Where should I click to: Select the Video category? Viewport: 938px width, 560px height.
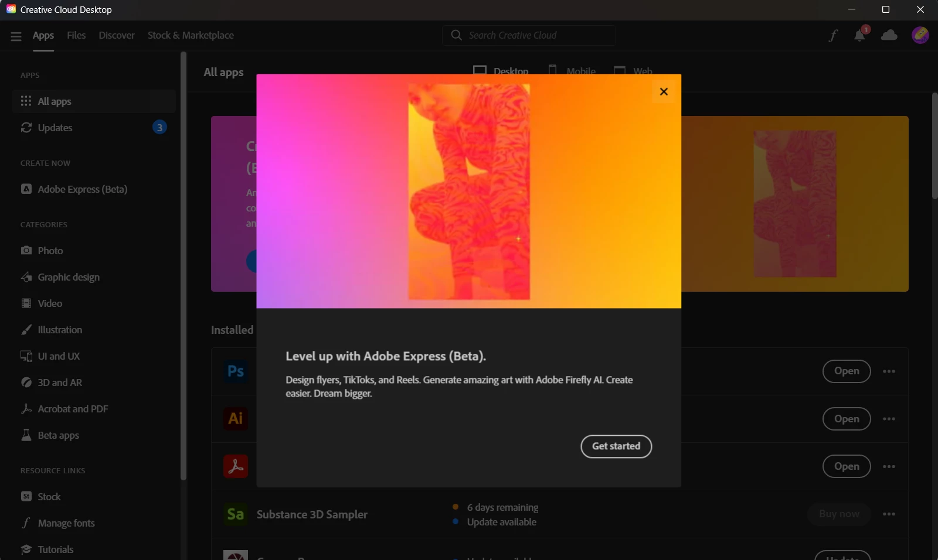pyautogui.click(x=94, y=303)
